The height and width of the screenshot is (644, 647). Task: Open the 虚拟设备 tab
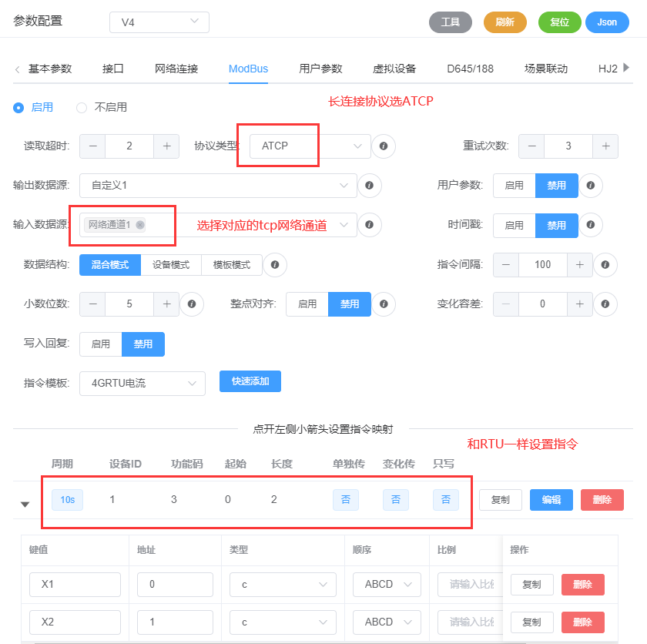tap(394, 69)
